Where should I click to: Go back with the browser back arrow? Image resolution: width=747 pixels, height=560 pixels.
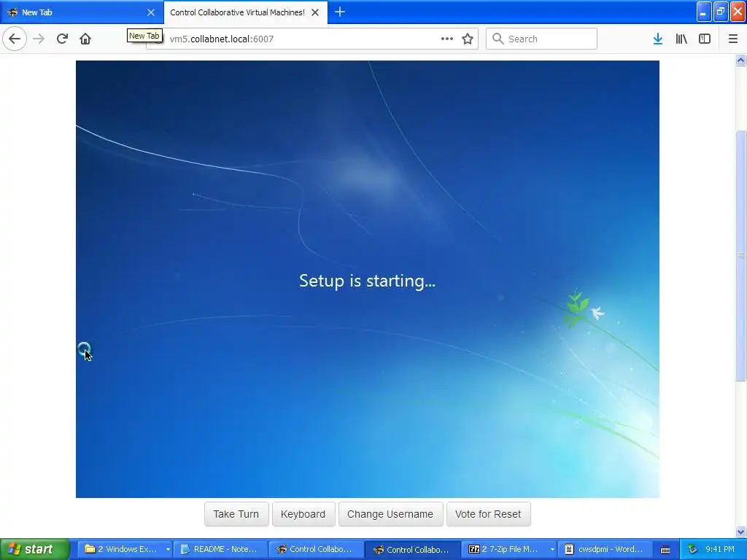[15, 39]
